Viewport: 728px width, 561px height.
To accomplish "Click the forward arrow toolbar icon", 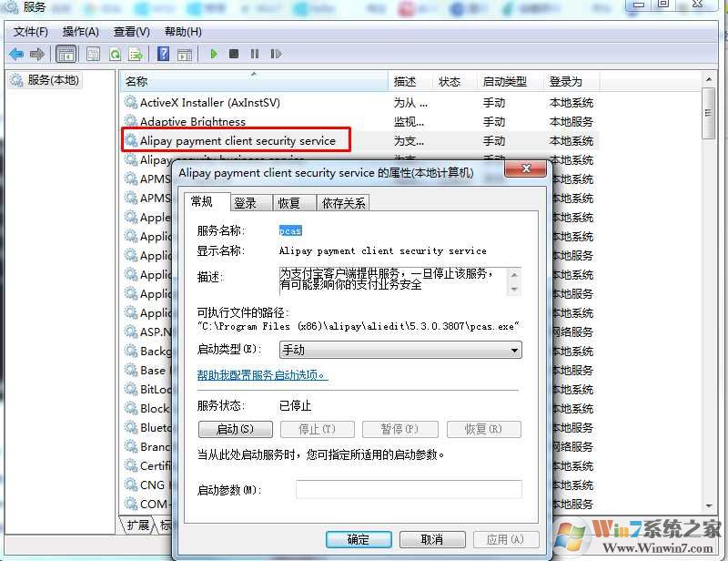I will [x=37, y=55].
